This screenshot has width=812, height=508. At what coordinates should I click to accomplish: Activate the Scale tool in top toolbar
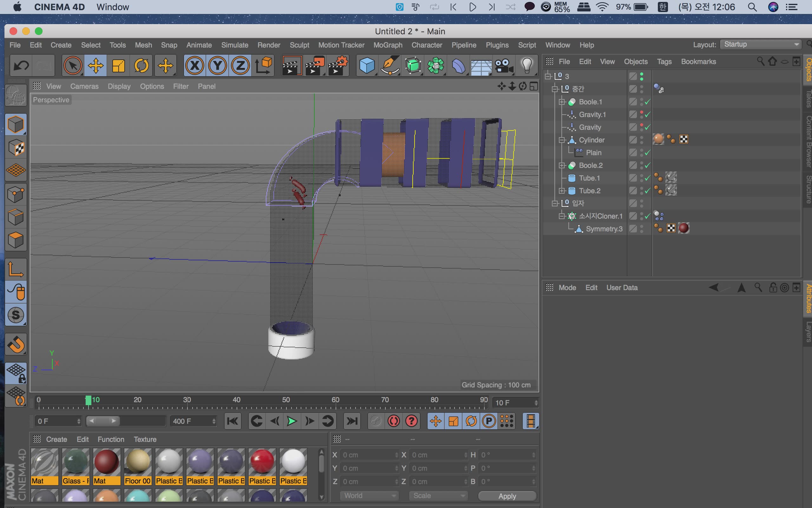coord(118,65)
